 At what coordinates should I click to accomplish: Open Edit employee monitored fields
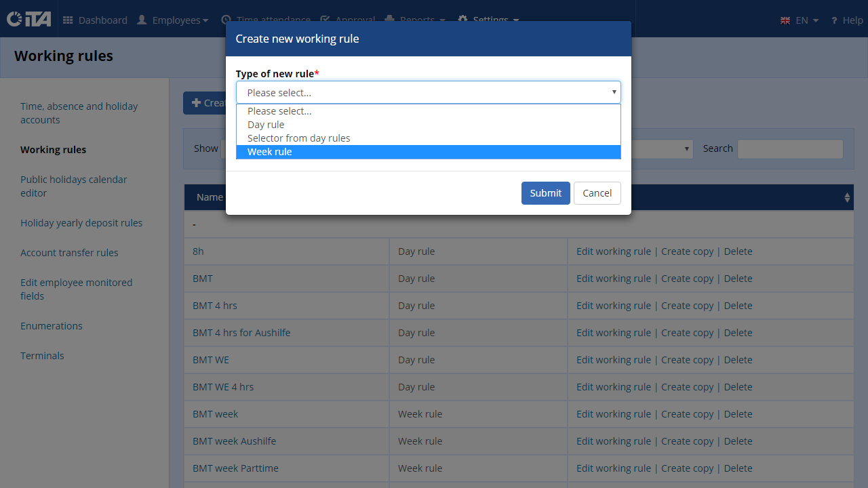tap(77, 289)
